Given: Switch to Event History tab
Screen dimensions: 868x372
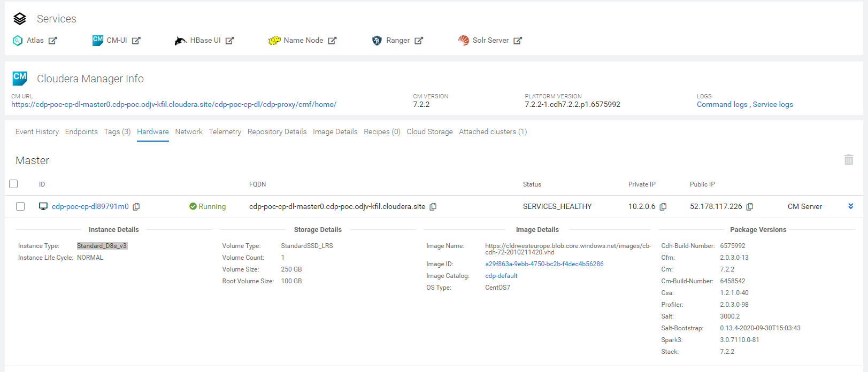Looking at the screenshot, I should [x=37, y=131].
